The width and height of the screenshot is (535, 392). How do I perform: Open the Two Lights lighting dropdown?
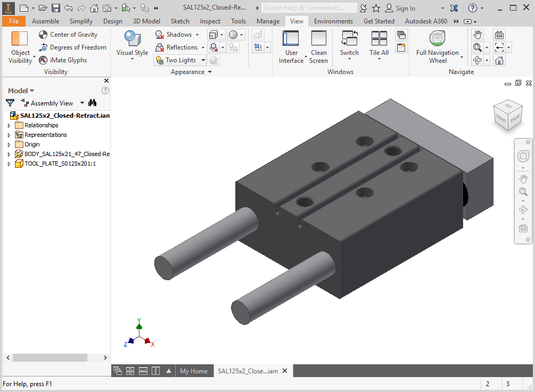[x=179, y=60]
